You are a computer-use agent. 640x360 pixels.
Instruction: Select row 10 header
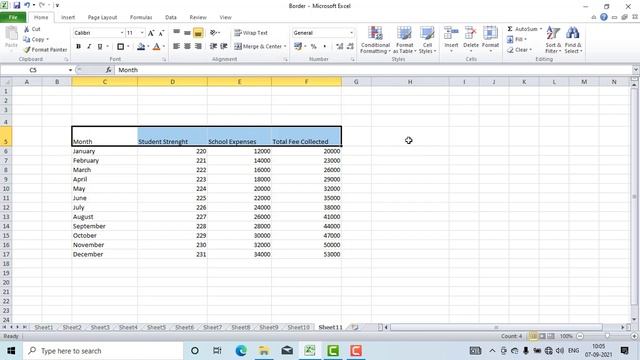tap(6, 189)
